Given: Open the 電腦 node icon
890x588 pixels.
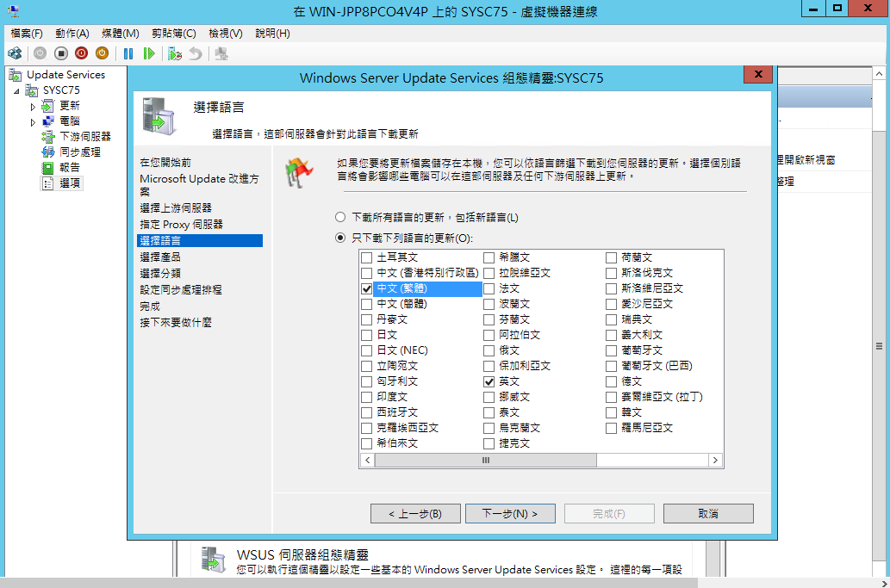Looking at the screenshot, I should coord(48,121).
